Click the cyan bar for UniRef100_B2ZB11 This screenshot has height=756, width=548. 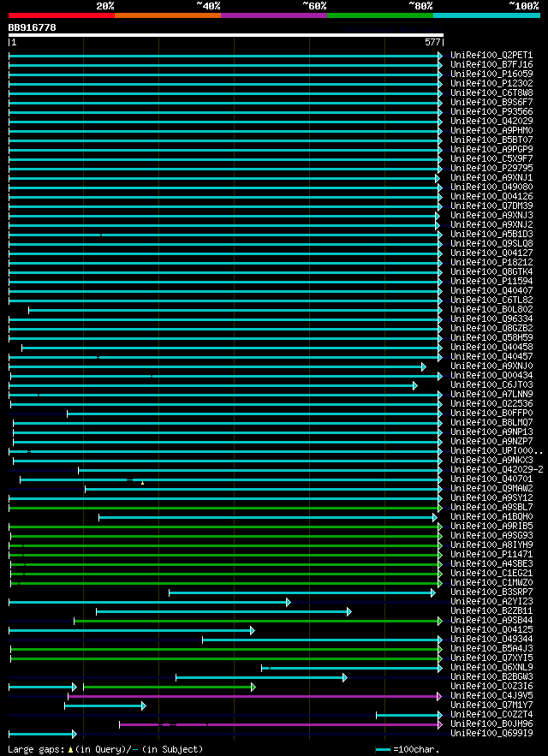coord(223,611)
